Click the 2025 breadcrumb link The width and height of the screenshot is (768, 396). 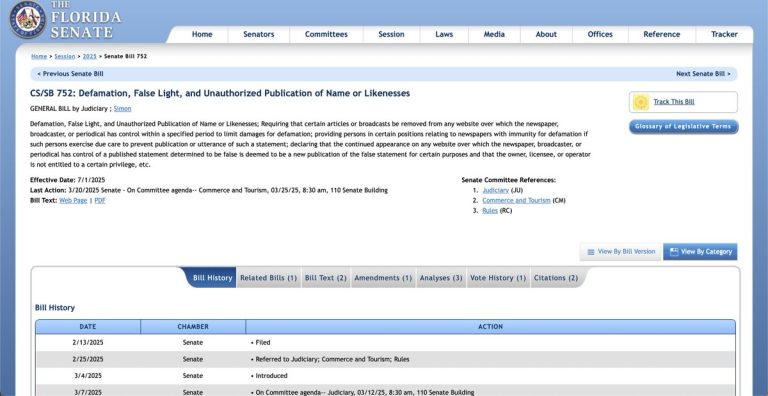(90, 56)
